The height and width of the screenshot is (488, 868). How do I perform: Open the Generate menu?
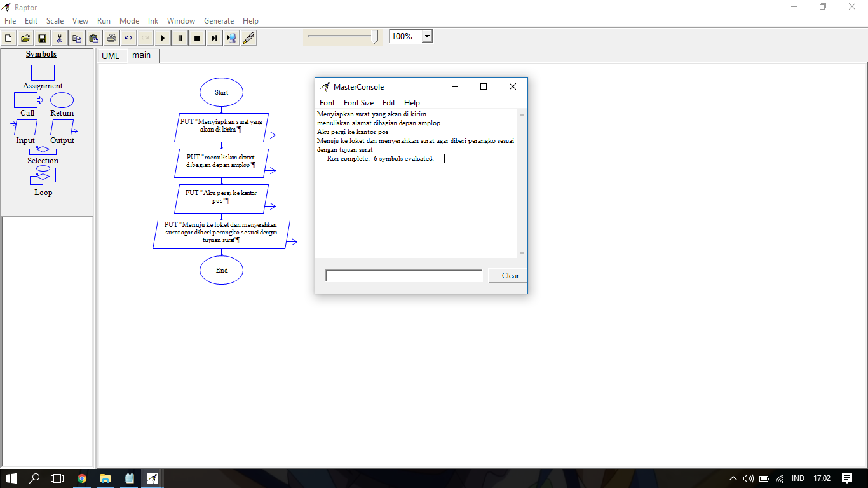coord(219,21)
